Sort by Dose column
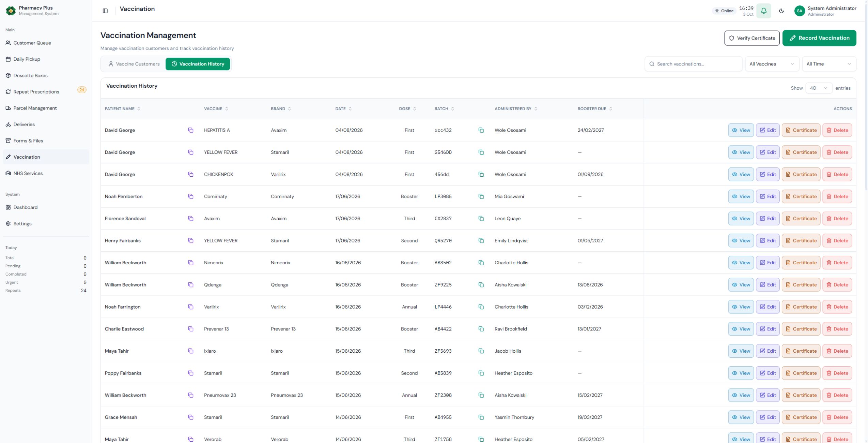The width and height of the screenshot is (868, 443). pyautogui.click(x=407, y=109)
